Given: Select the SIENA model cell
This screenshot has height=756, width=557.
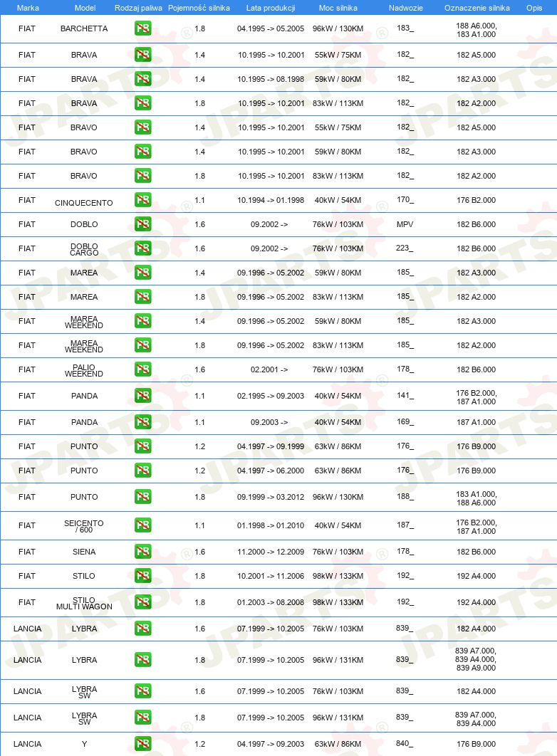Looking at the screenshot, I should (x=84, y=552).
